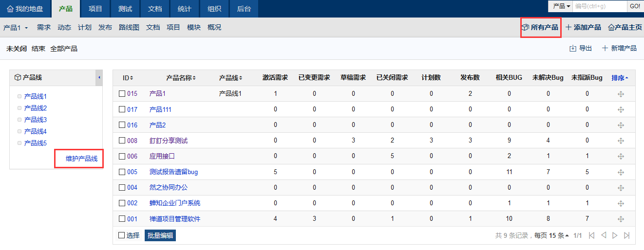The image size is (644, 250).
Task: Click the export (导出) icon
Action: click(573, 48)
